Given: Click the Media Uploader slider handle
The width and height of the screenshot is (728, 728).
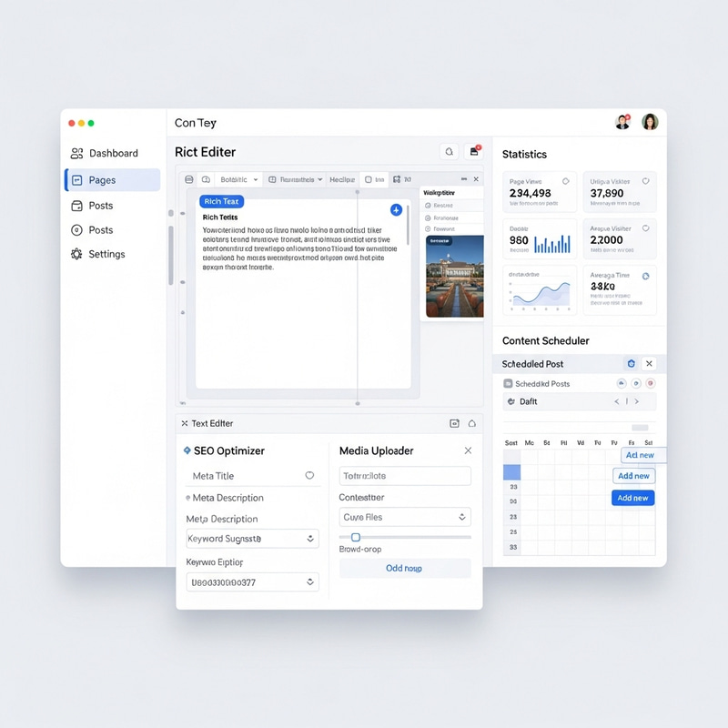Looking at the screenshot, I should point(356,537).
